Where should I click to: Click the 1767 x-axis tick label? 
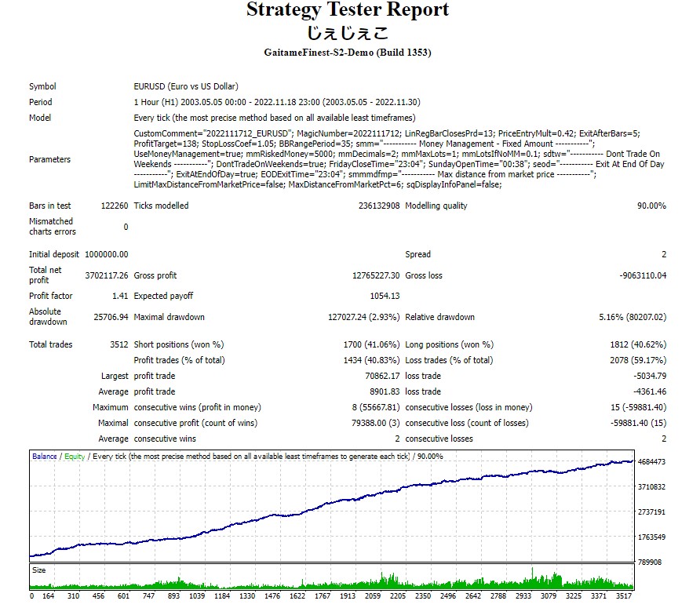tap(322, 595)
